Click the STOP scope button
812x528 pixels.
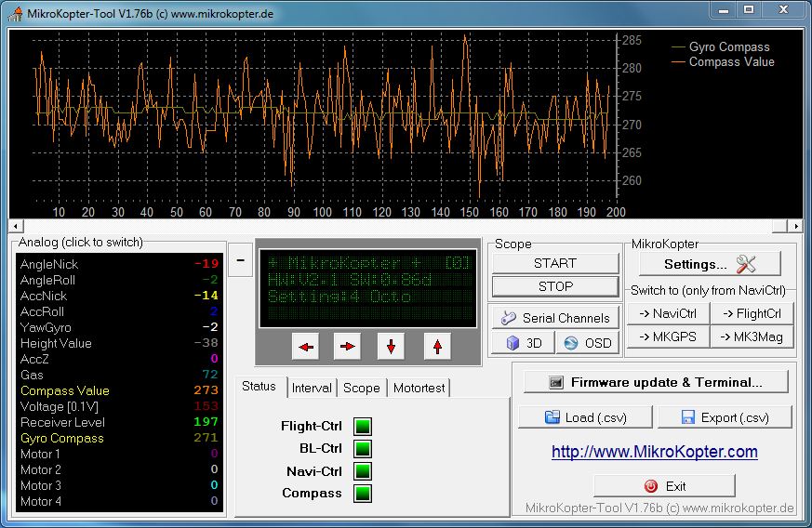pyautogui.click(x=555, y=286)
